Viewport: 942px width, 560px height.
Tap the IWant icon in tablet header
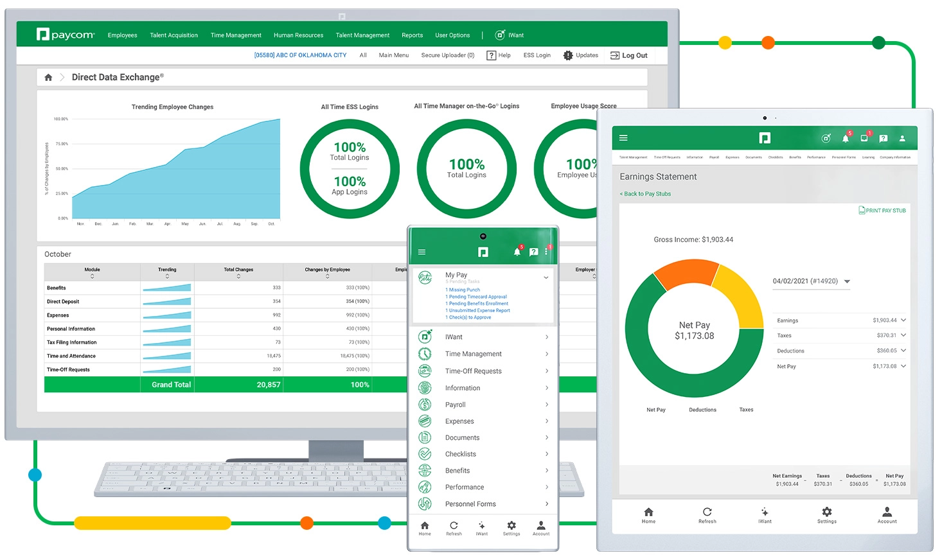point(826,138)
